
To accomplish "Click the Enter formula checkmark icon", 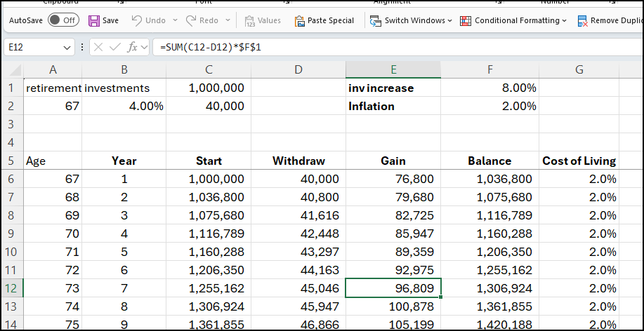I will coord(115,48).
